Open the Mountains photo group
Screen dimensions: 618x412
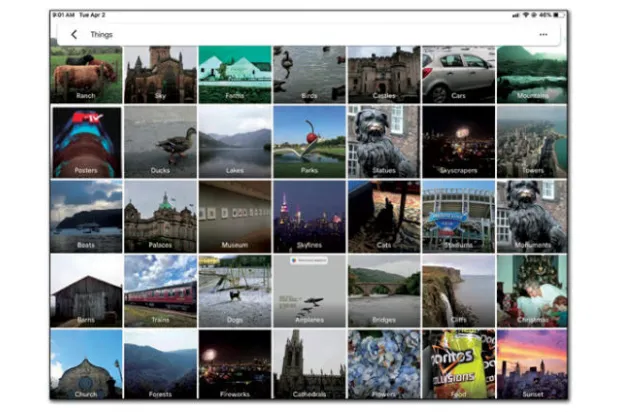pyautogui.click(x=531, y=74)
